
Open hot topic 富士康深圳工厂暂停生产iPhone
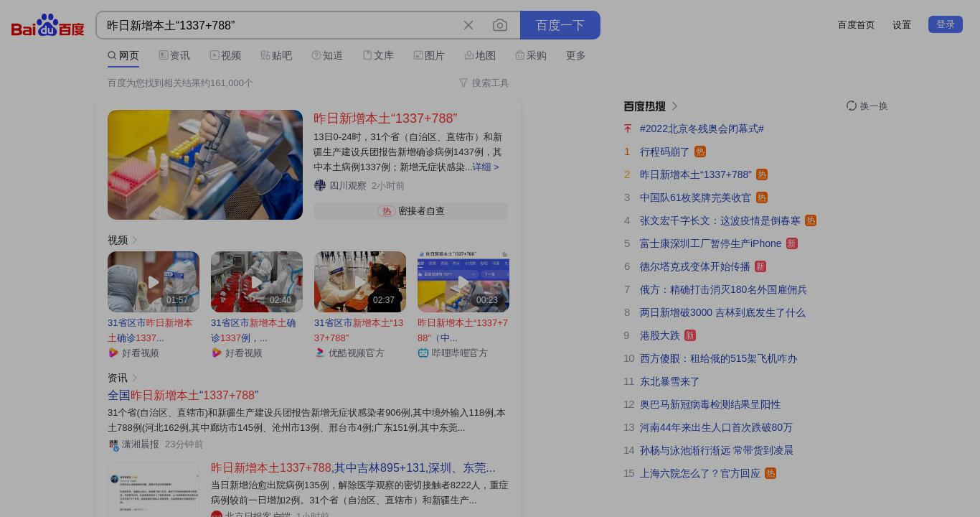(x=710, y=243)
